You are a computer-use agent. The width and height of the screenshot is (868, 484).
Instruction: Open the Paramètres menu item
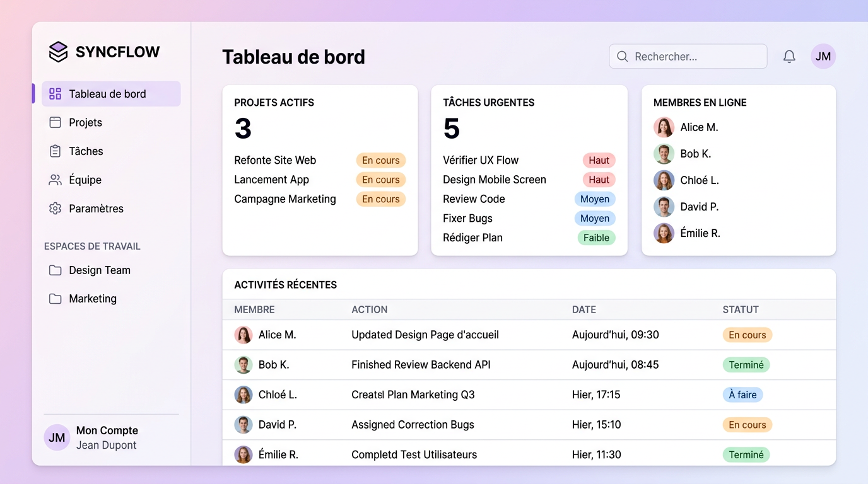point(111,209)
